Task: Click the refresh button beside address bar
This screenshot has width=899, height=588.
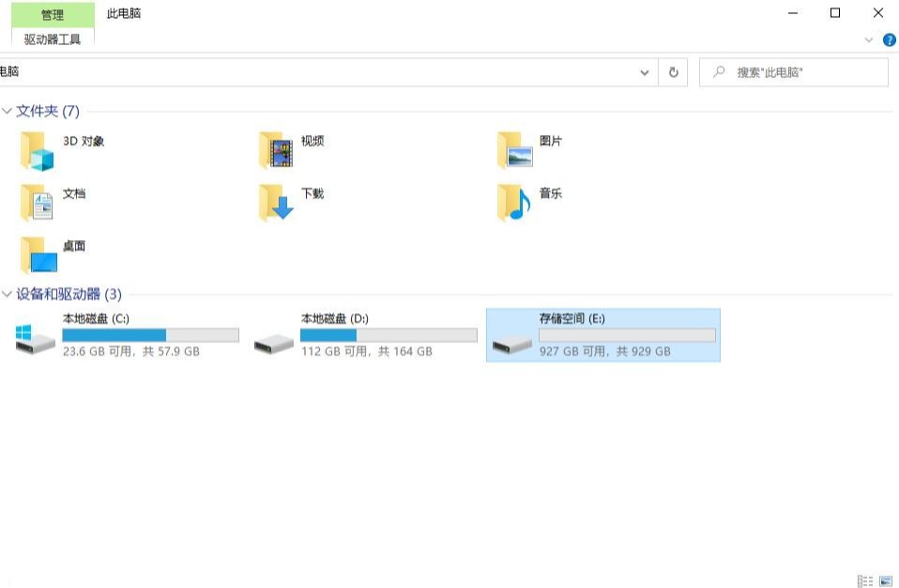Action: pos(673,72)
